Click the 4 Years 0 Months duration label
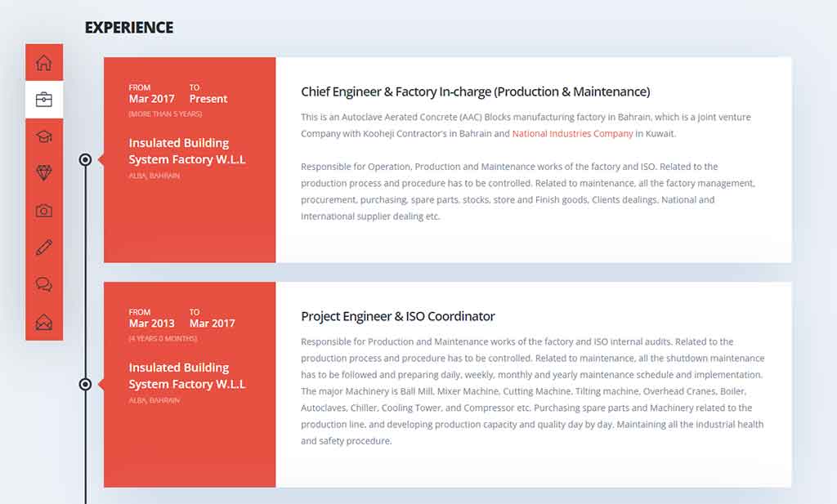837x504 pixels. tap(163, 339)
